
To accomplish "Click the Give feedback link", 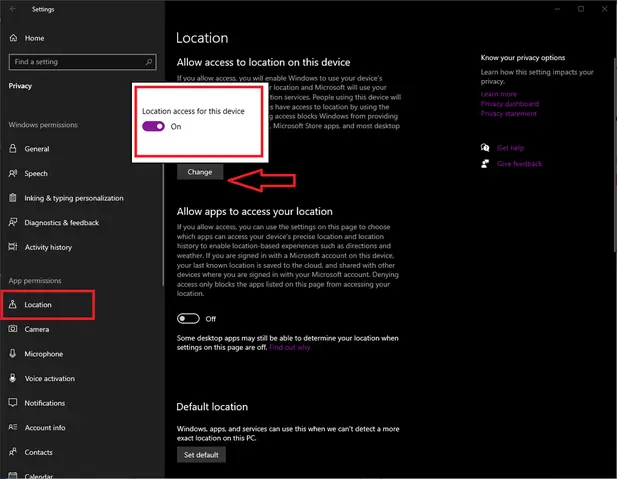I will click(x=519, y=164).
